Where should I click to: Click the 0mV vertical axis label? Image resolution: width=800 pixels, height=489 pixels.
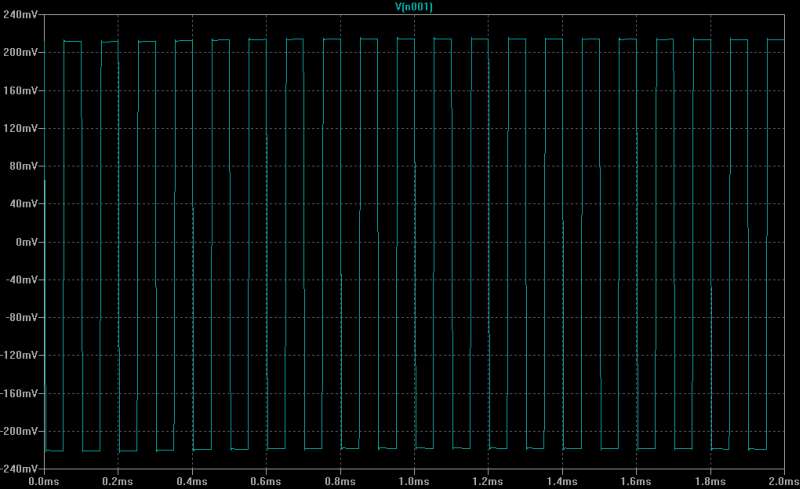(x=27, y=242)
